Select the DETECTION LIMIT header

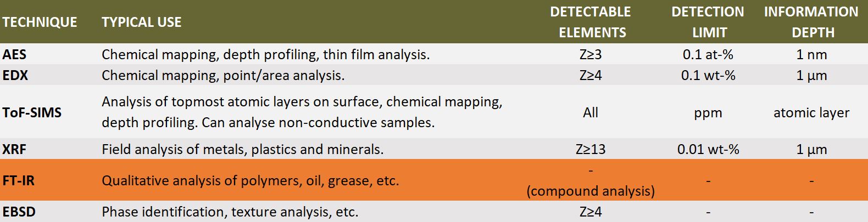tap(708, 22)
